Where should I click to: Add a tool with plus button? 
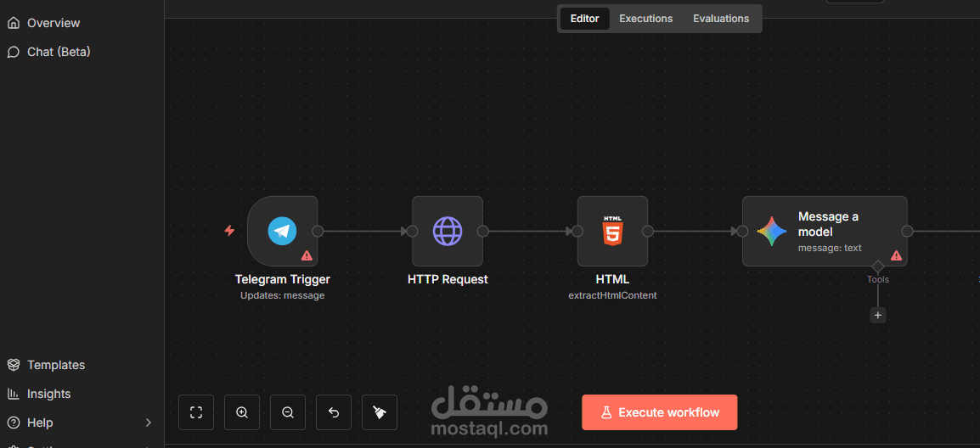(x=878, y=316)
